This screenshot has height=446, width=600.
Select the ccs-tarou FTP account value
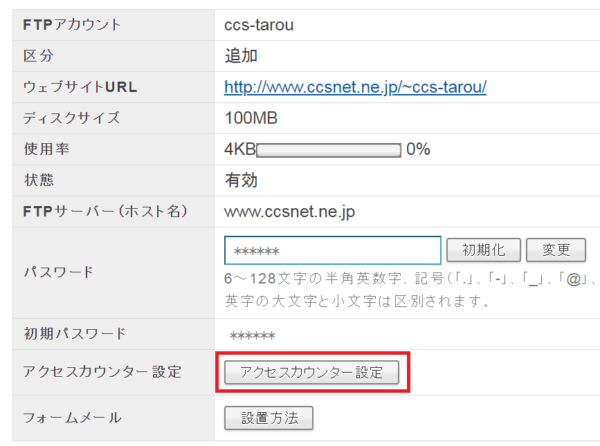coord(259,25)
